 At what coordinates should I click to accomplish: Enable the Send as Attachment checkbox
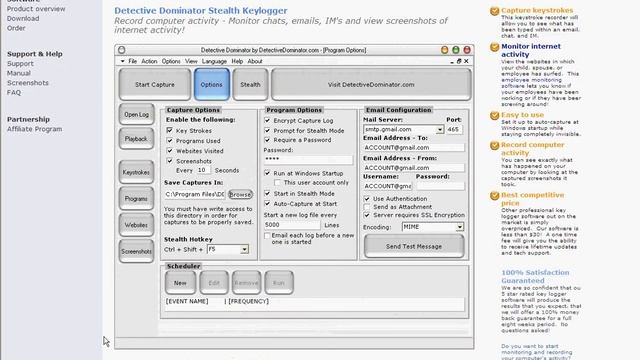click(x=367, y=207)
